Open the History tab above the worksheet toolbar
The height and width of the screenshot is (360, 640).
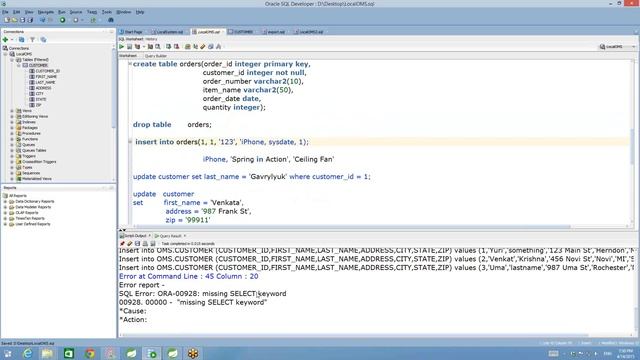(151, 39)
